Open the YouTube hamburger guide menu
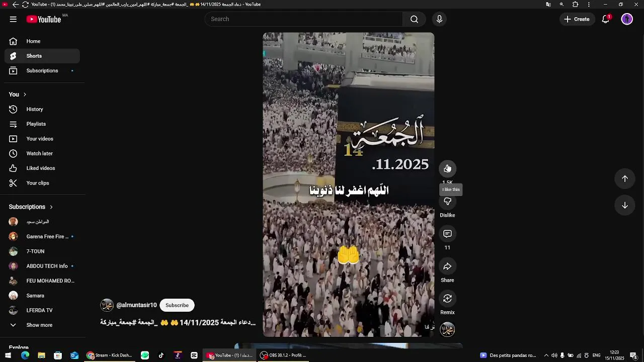The height and width of the screenshot is (362, 644). point(13,19)
